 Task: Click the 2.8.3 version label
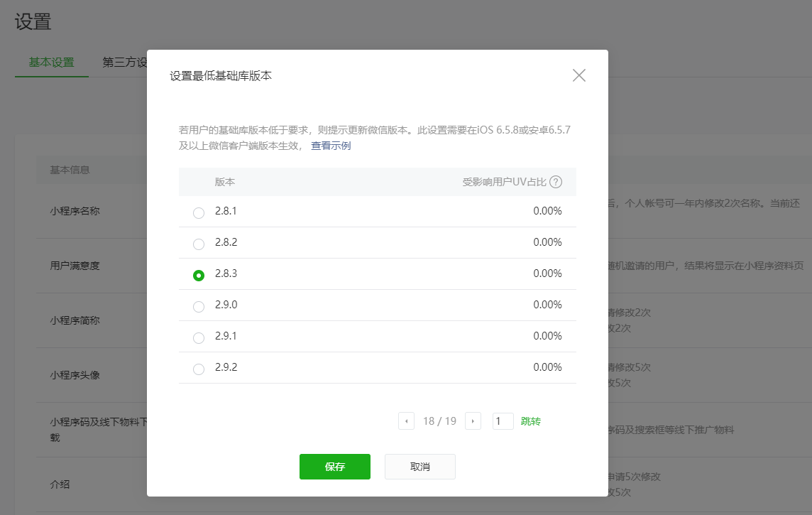pos(226,273)
